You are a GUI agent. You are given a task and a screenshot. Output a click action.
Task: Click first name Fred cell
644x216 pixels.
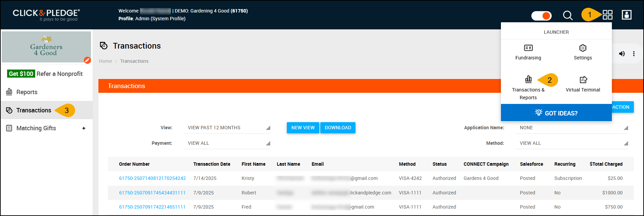247,207
